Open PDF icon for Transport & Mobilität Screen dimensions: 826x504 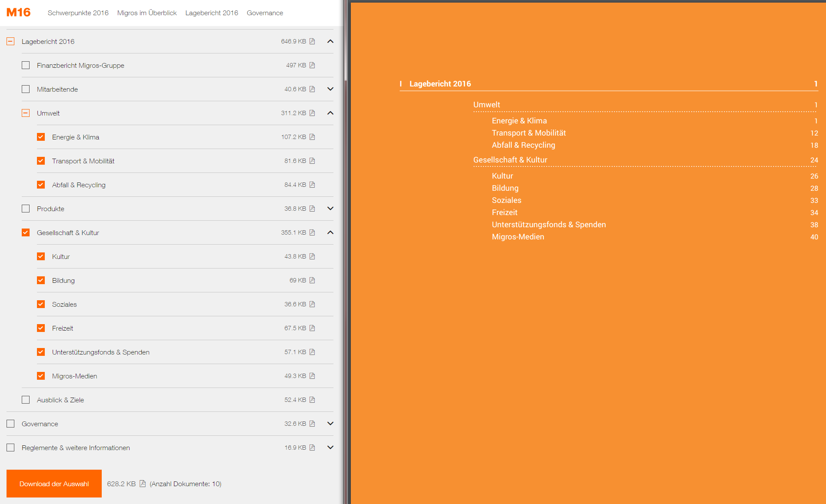(x=312, y=161)
